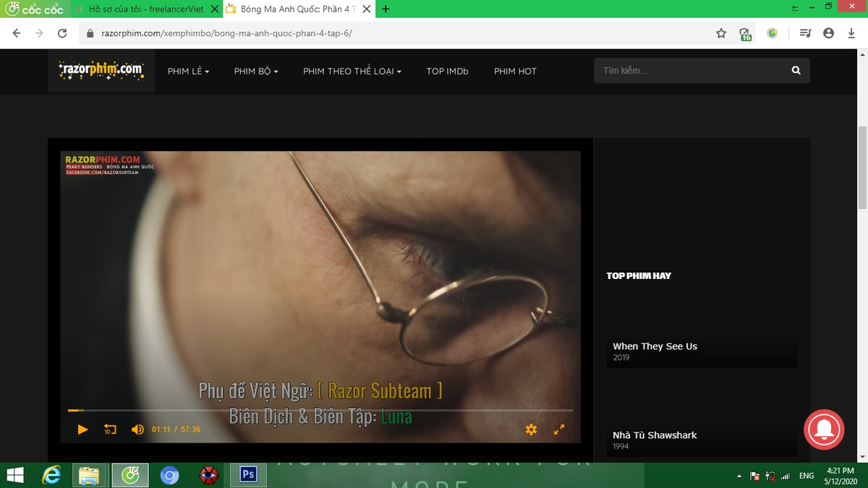
Task: Open video player settings gear
Action: [x=531, y=429]
